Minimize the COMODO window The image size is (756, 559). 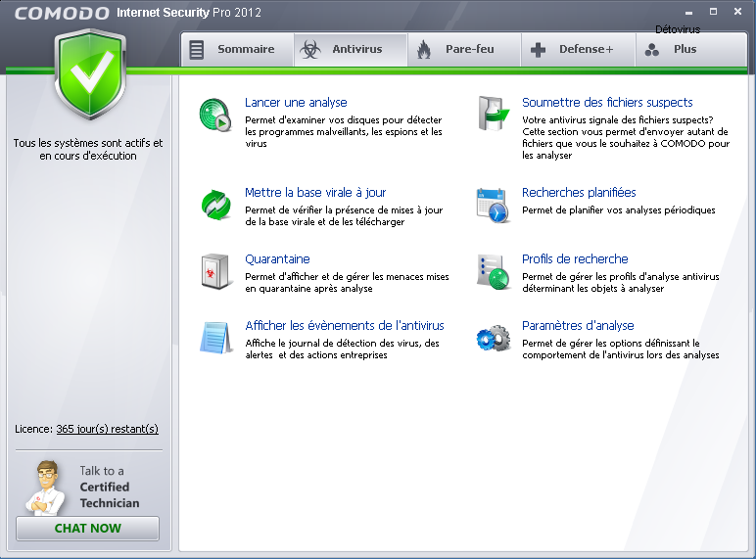pyautogui.click(x=688, y=12)
